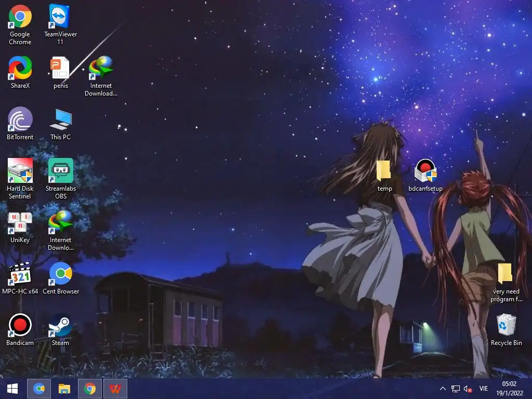
Task: Select the BitTorrent desktop shortcut
Action: [20, 124]
